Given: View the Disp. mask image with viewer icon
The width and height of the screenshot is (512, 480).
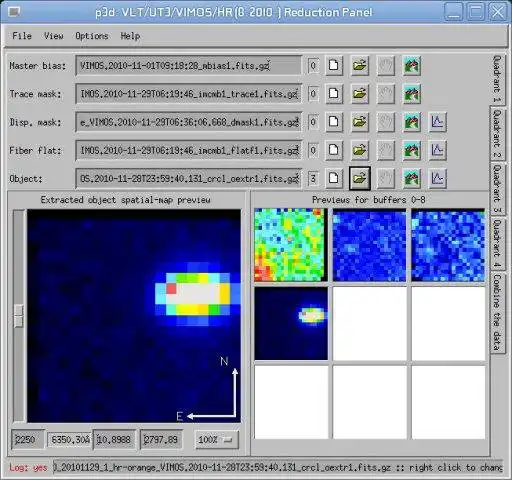Looking at the screenshot, I should [412, 122].
